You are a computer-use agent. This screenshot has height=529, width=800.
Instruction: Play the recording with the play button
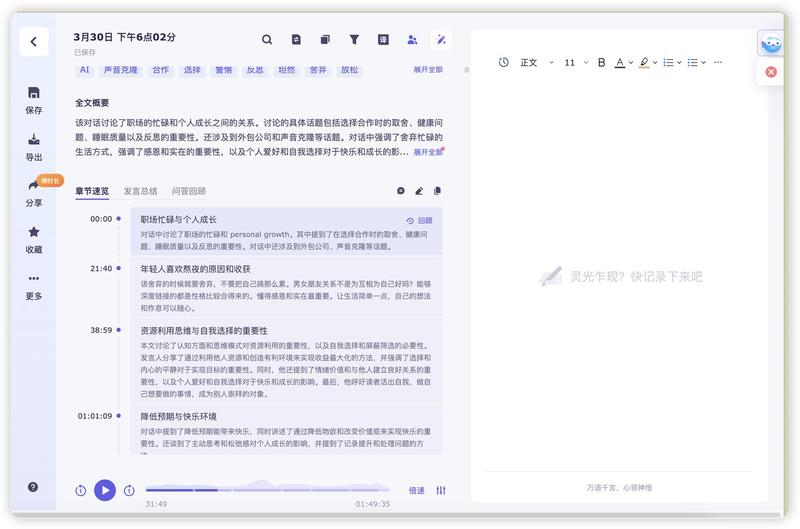(105, 491)
